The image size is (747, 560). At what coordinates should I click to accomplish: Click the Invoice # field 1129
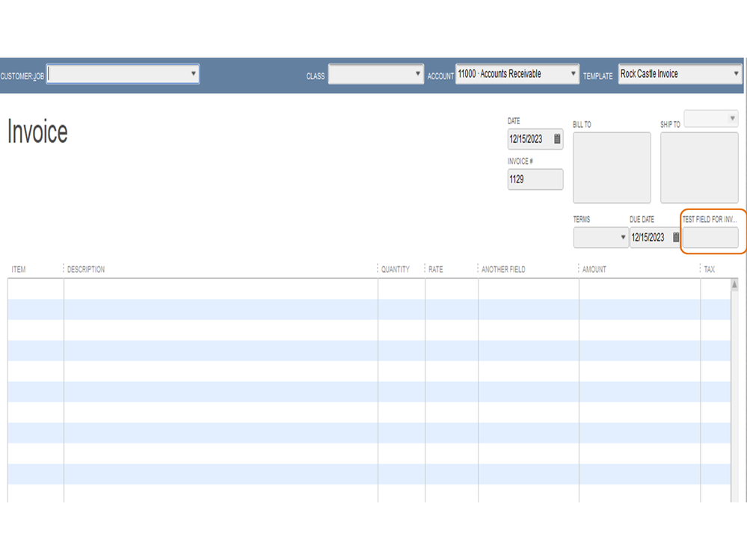(535, 179)
